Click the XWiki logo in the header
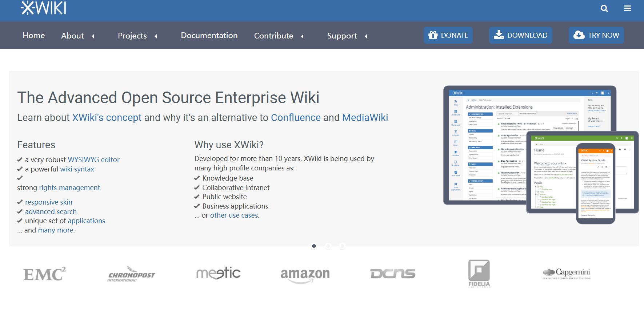 [44, 8]
